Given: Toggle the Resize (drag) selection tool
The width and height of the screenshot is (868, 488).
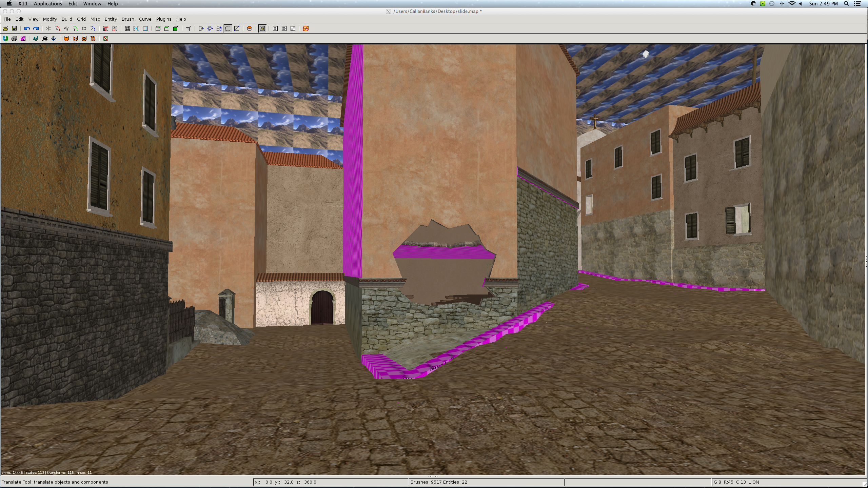Looking at the screenshot, I should 228,28.
